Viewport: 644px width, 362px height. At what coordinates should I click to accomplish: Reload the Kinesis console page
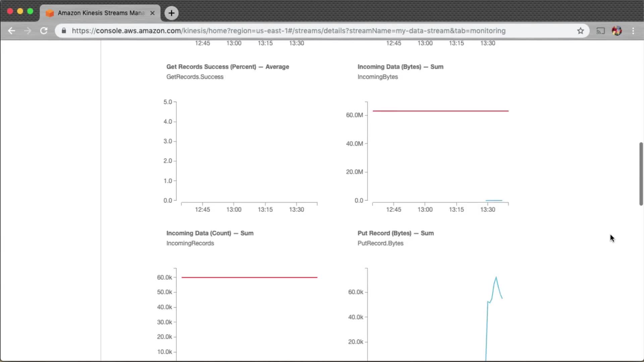coord(44,31)
